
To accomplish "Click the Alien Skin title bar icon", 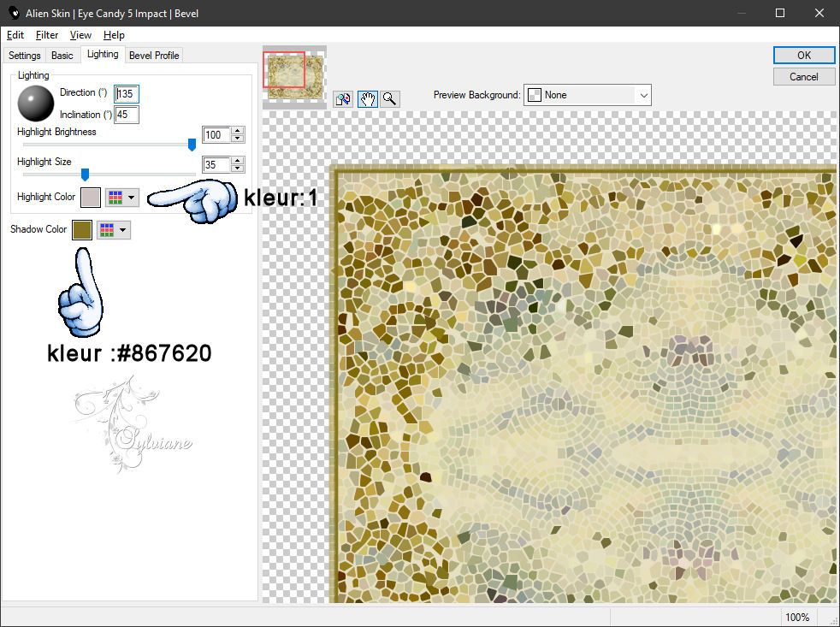I will click(15, 13).
